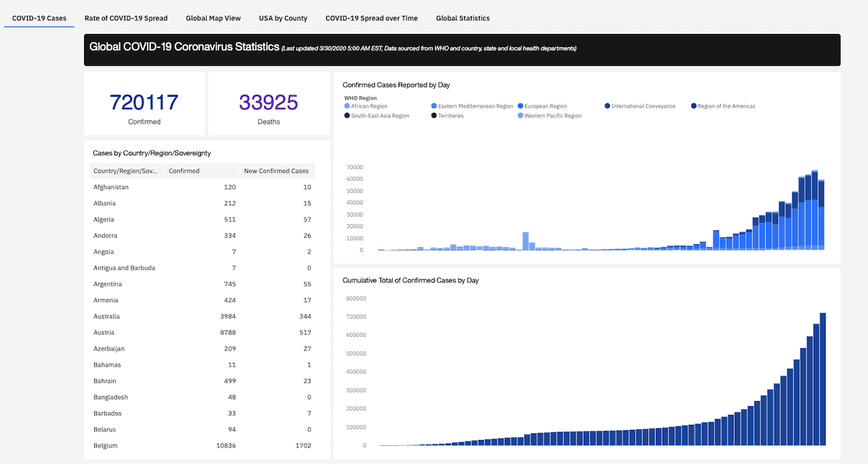868x464 pixels.
Task: Click the Region of the Americas legend dot
Action: tap(694, 106)
